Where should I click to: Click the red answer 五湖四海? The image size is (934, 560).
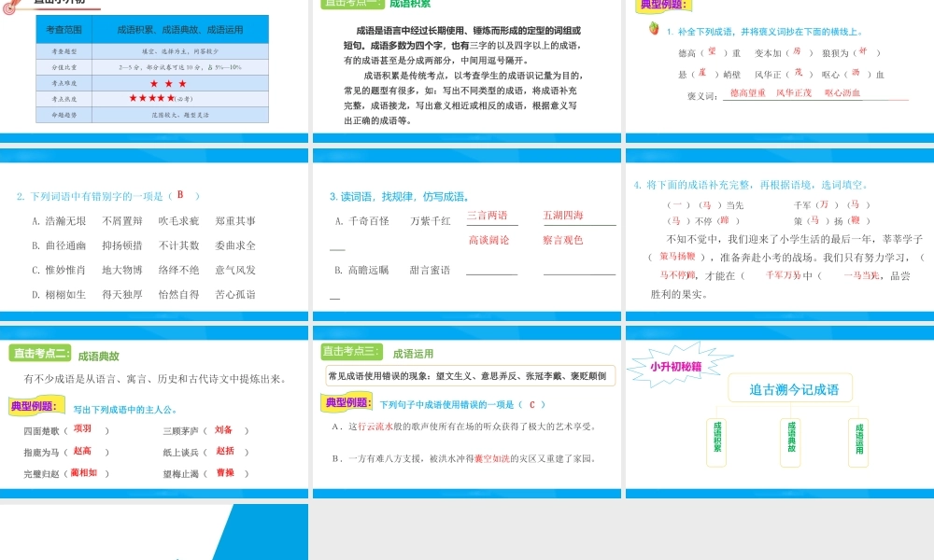tap(563, 215)
